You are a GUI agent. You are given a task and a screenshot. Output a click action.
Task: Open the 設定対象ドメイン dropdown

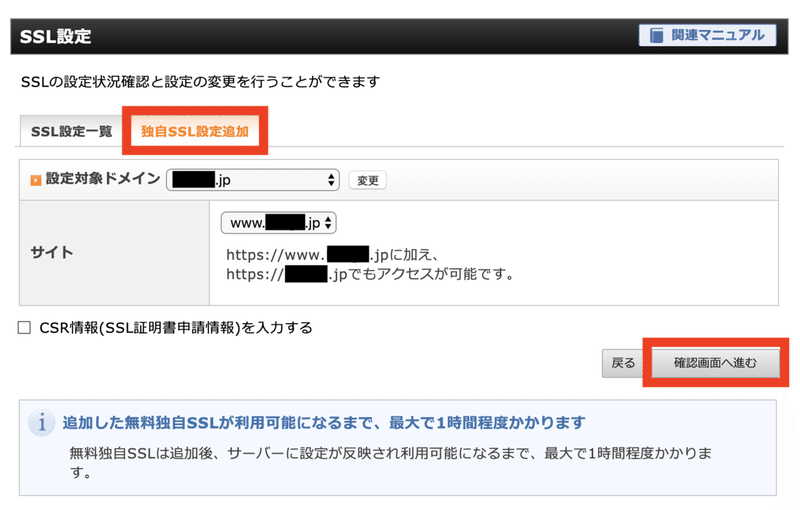253,180
